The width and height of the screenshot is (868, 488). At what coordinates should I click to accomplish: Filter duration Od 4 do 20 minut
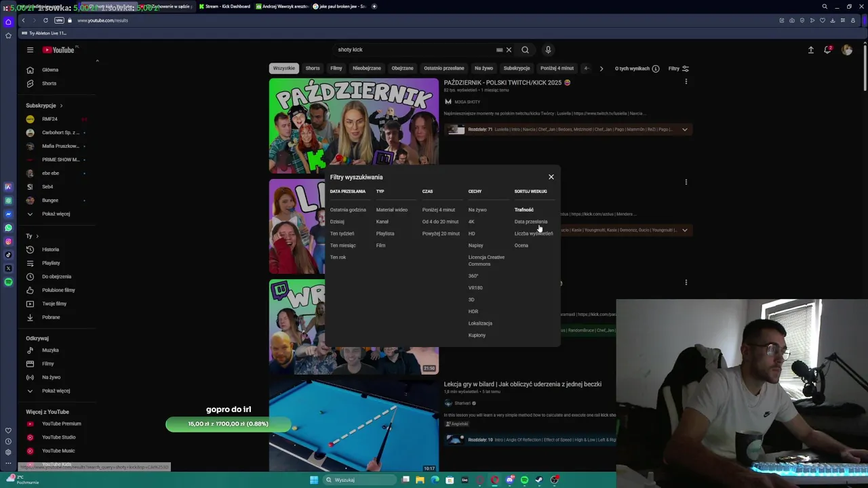[x=440, y=222]
